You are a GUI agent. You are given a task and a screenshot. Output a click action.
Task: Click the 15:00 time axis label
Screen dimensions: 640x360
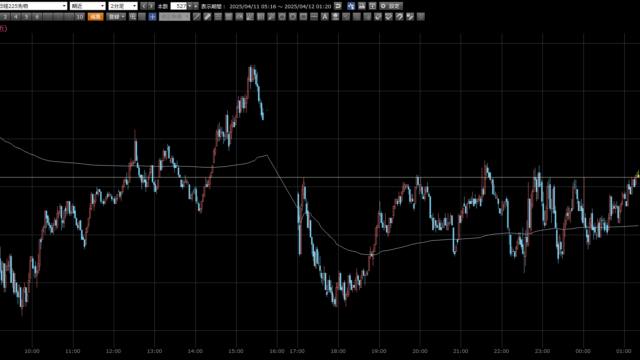coord(236,351)
